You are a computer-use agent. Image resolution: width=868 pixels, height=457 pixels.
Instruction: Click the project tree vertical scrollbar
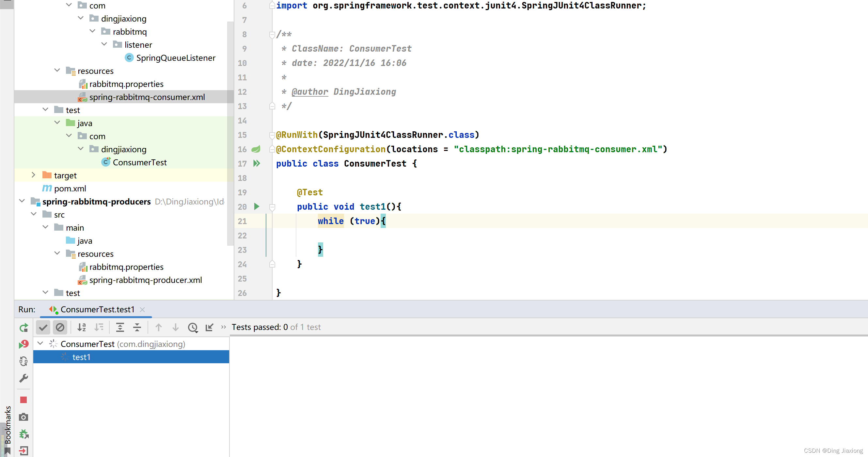(x=230, y=134)
